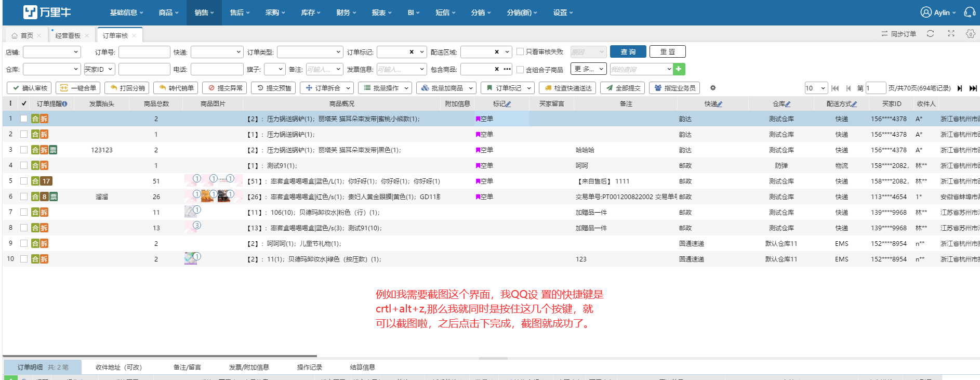
Task: Click the 万里牛 logo
Action: tap(47, 12)
